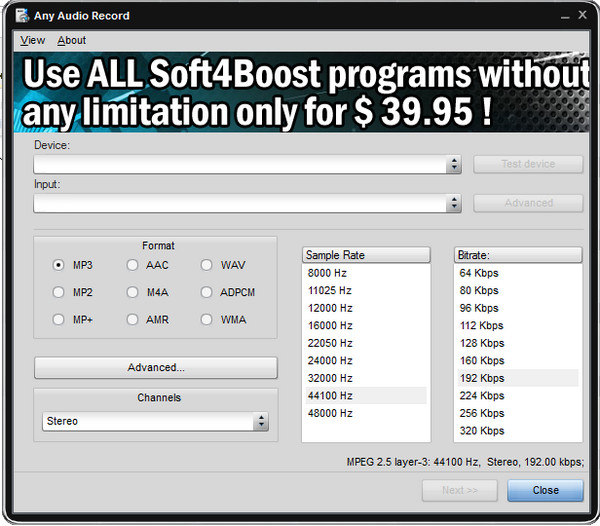
Task: Open the About menu
Action: [72, 40]
